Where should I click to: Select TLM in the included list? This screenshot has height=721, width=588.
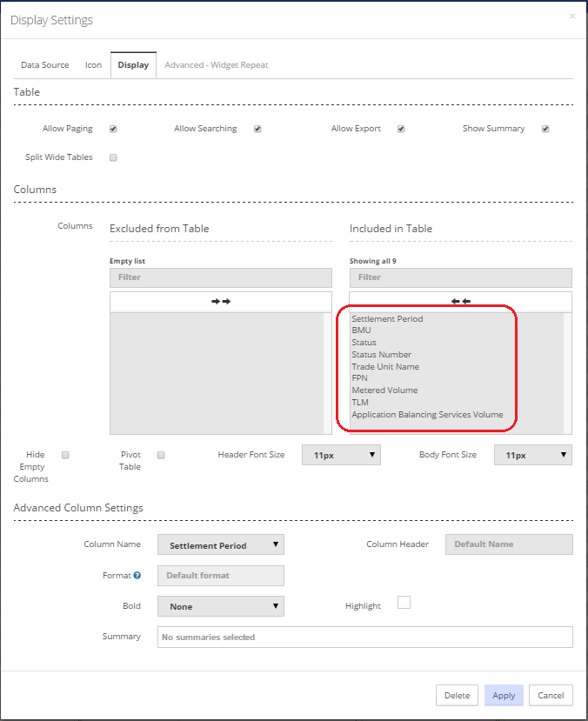pyautogui.click(x=360, y=403)
